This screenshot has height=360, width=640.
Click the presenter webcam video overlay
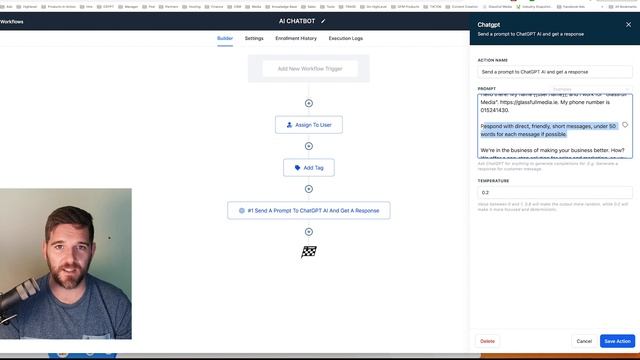[66, 264]
